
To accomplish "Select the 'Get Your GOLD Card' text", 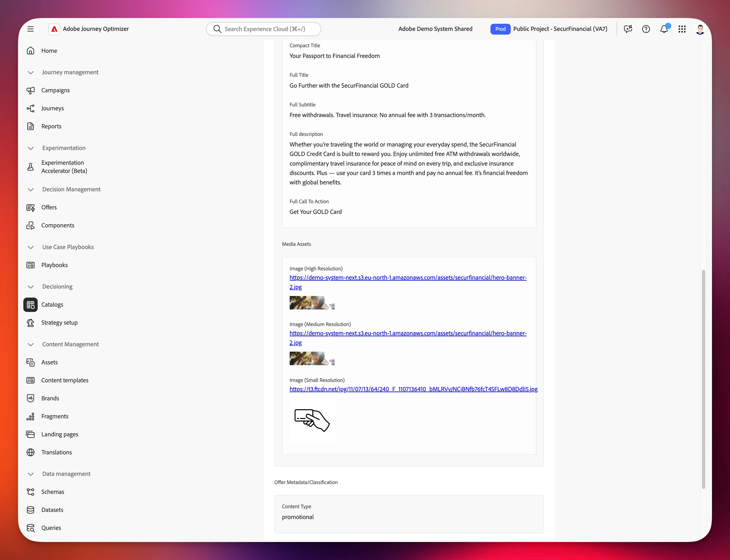I will tap(315, 212).
